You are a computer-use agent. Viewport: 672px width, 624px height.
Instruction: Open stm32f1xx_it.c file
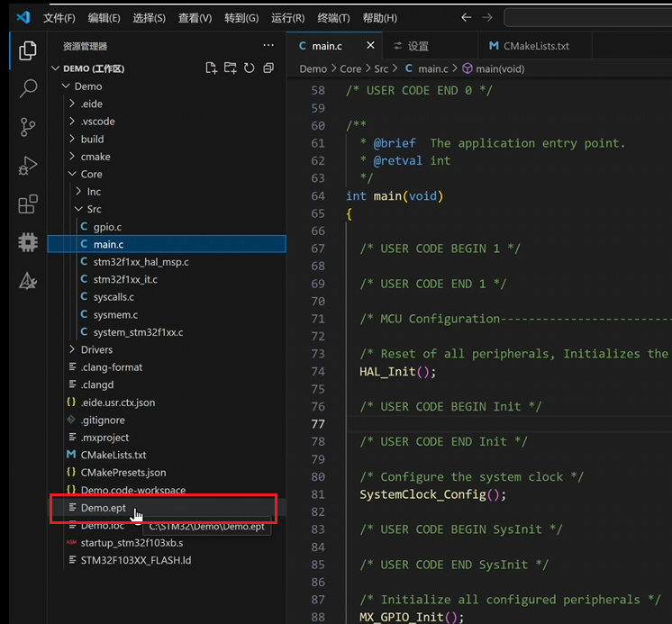point(125,279)
